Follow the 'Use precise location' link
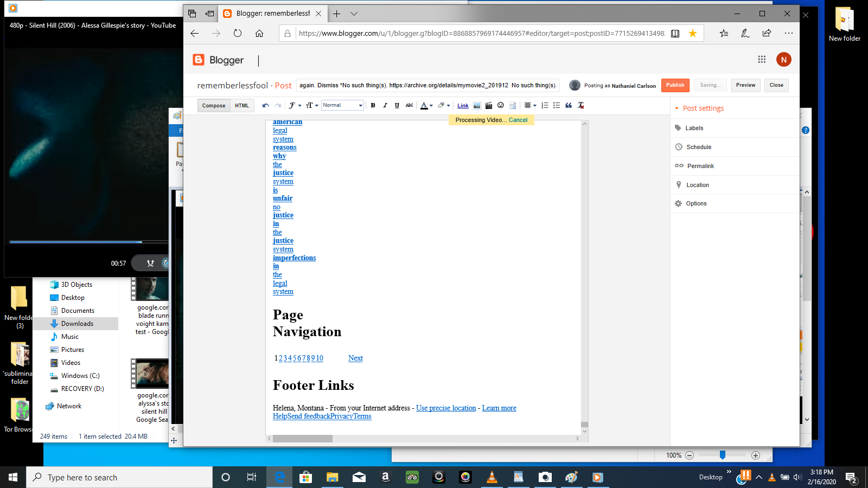868x488 pixels. [446, 408]
